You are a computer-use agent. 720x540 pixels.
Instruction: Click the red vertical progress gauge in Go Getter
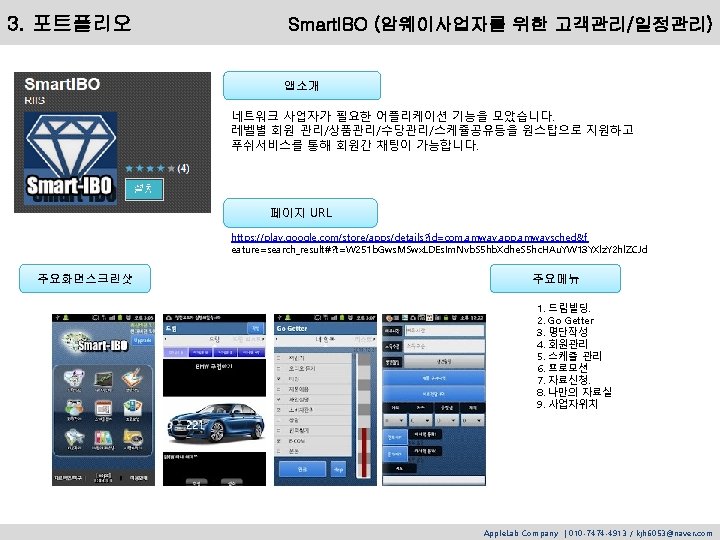[364, 452]
